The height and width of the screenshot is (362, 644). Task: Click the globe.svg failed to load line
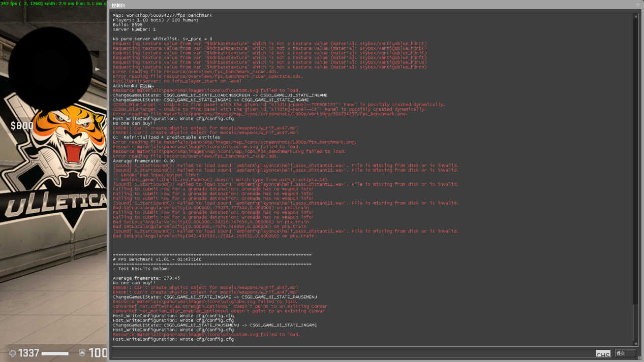(205, 302)
